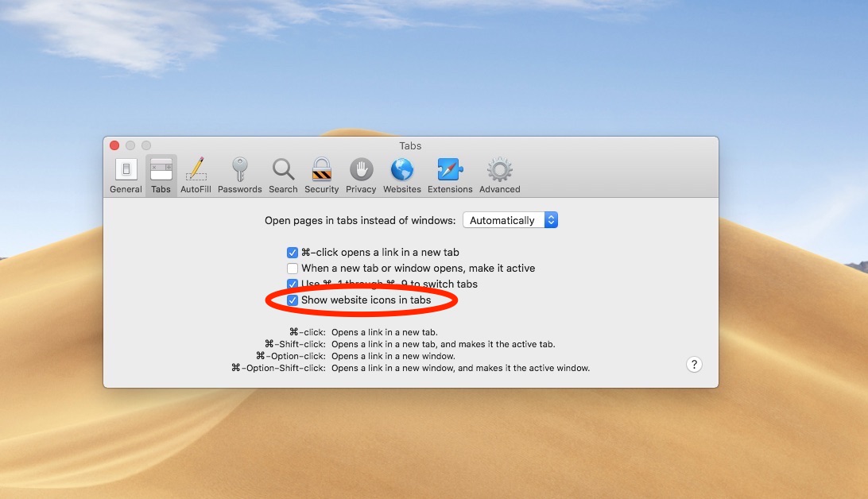Screen dimensions: 868x499
Task: Click the '⌘-Option-click:' shortcut description line
Action: 355,356
